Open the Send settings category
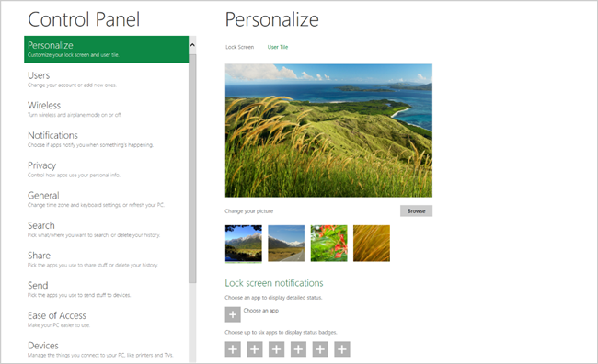 point(106,290)
